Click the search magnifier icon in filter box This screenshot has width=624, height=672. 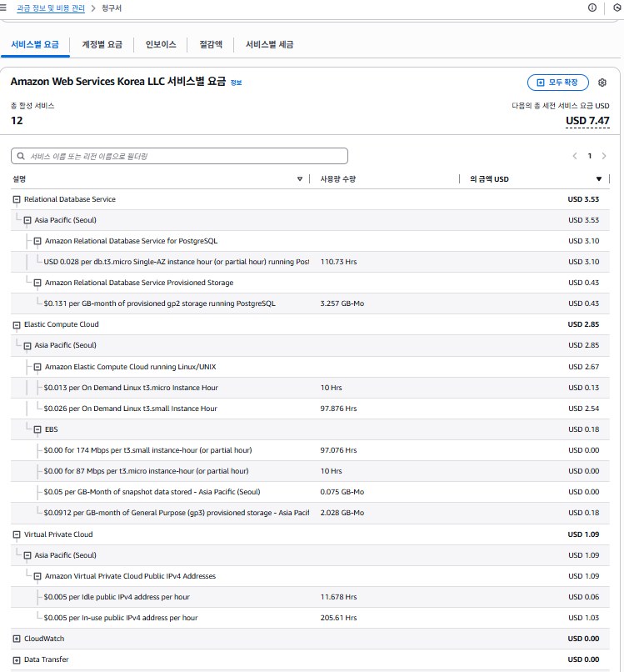[x=21, y=156]
